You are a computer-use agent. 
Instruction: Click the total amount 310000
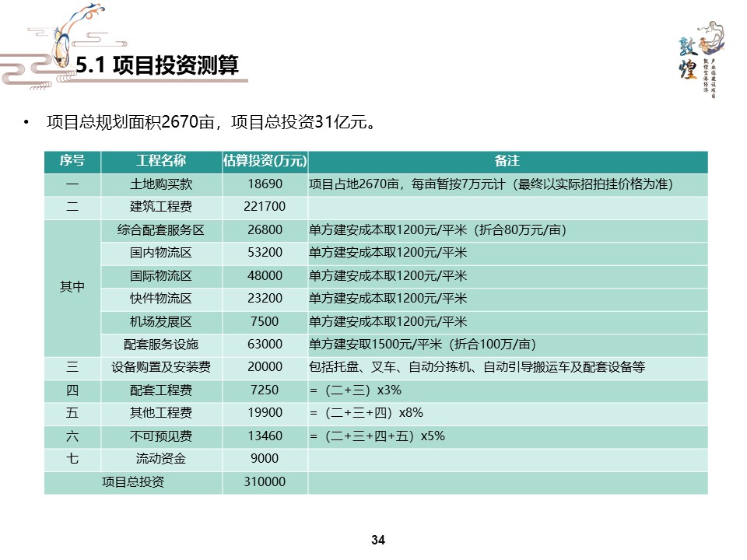(x=265, y=482)
